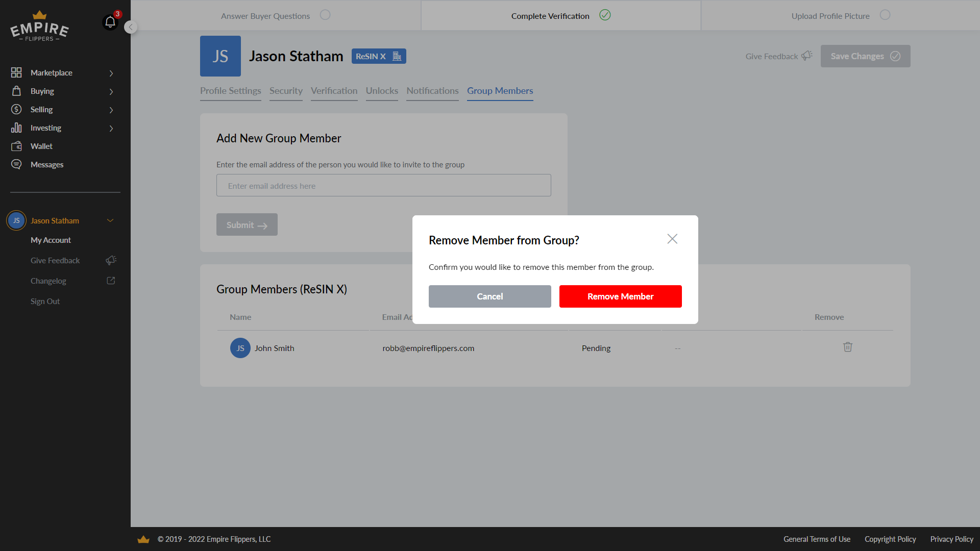
Task: Click the ReSIN X group badge
Action: point(379,56)
